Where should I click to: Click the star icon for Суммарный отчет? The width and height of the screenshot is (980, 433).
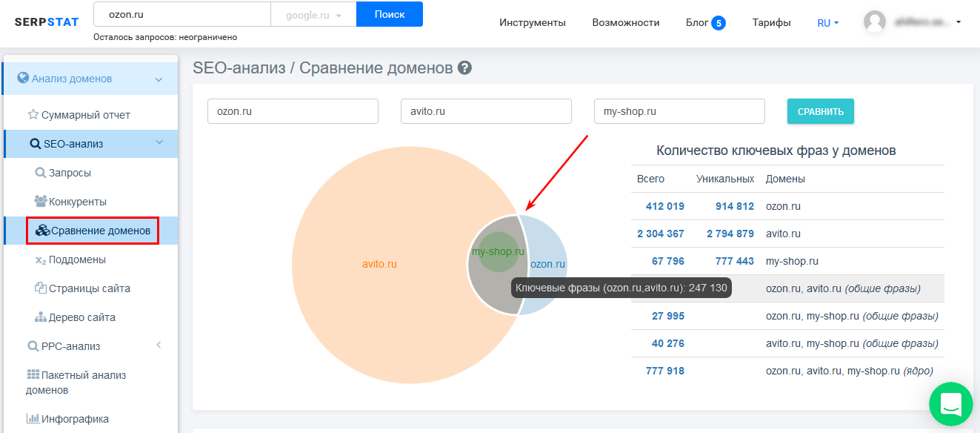point(33,115)
